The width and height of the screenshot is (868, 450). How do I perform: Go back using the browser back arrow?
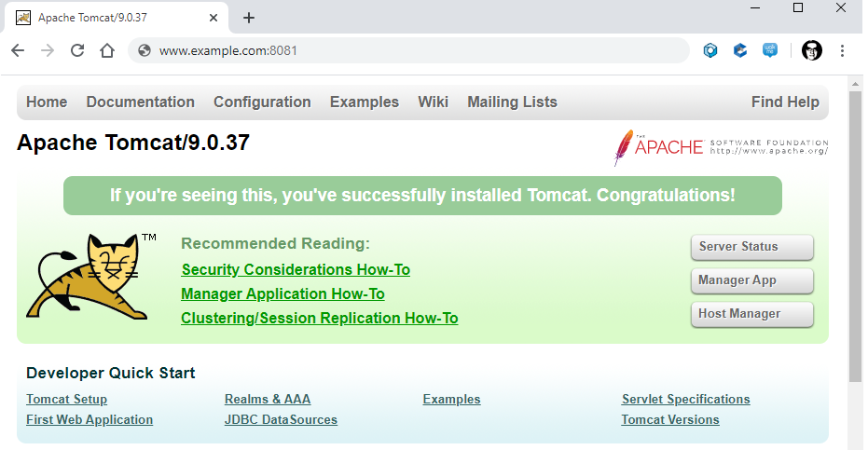click(18, 50)
